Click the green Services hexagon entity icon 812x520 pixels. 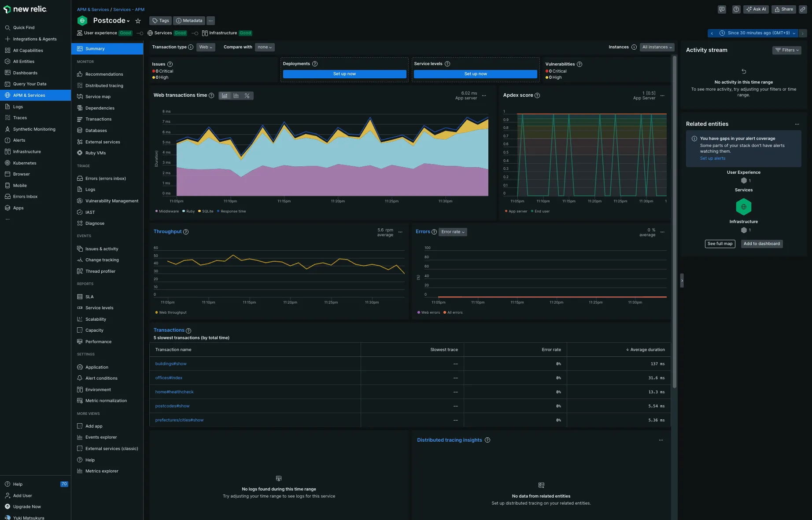[743, 207]
